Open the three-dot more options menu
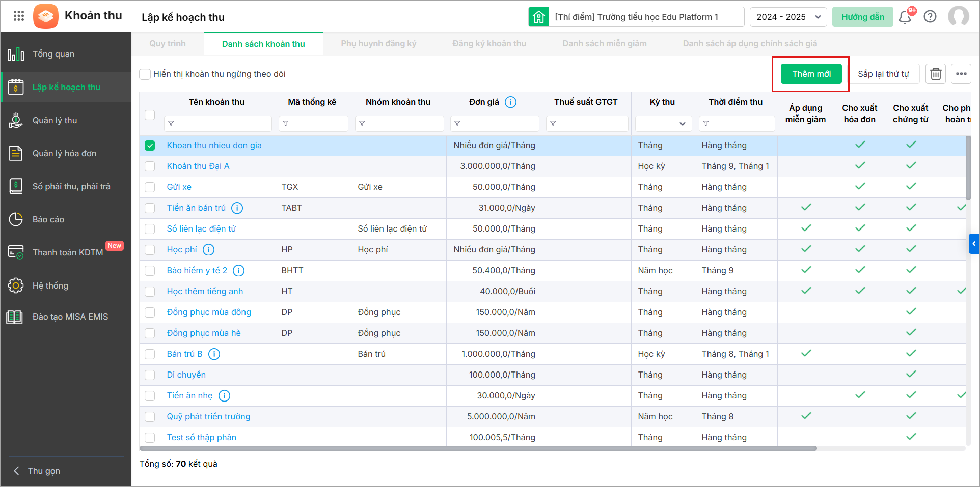980x487 pixels. coord(961,74)
